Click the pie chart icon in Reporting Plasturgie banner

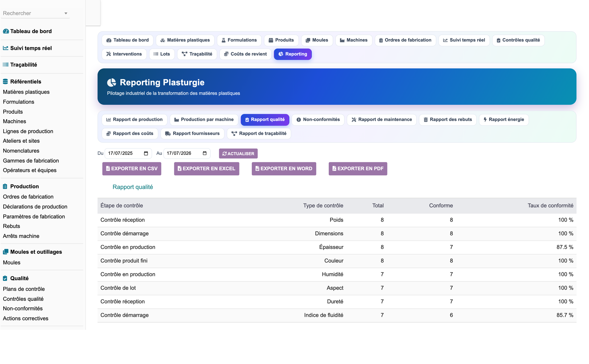click(x=112, y=83)
